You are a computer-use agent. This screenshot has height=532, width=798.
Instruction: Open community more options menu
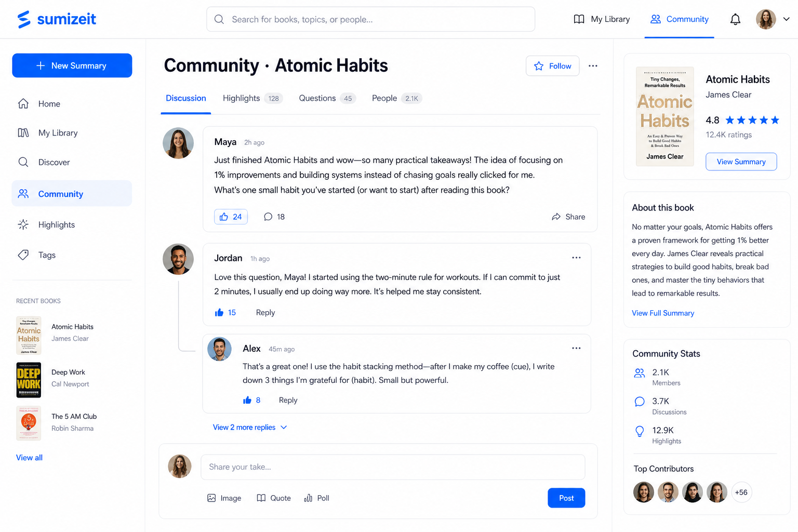(x=593, y=66)
